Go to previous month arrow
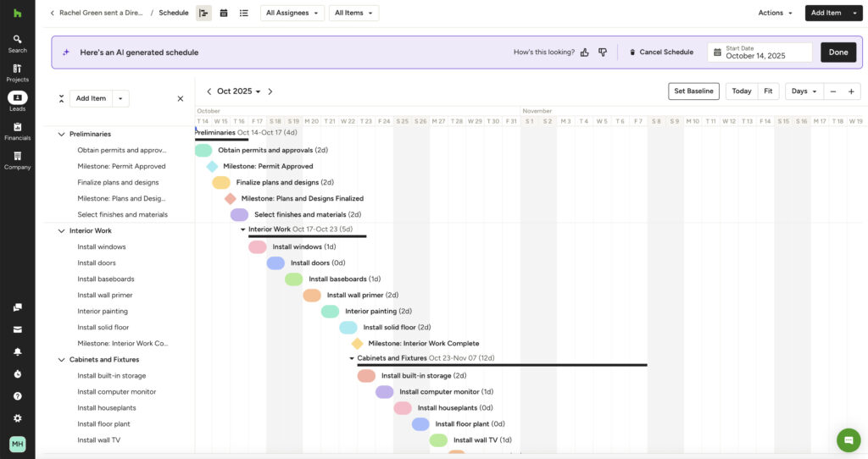868x459 pixels. pyautogui.click(x=209, y=91)
